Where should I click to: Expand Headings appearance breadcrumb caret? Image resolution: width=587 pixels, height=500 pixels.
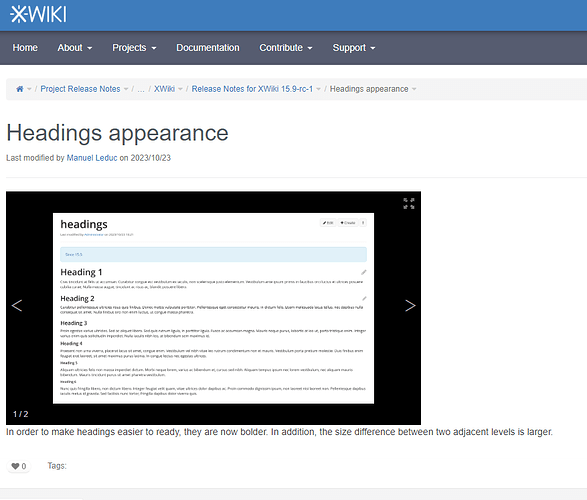coord(414,89)
